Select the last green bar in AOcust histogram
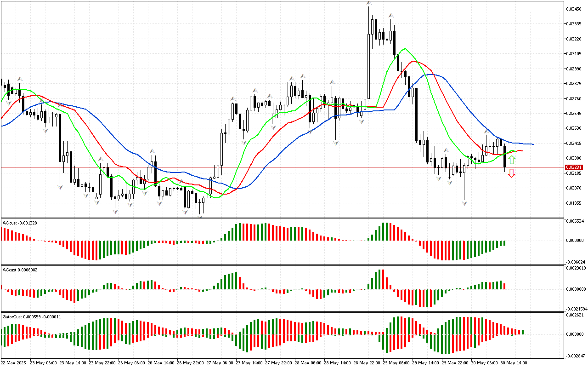This screenshot has height=368, width=588. 504,242
